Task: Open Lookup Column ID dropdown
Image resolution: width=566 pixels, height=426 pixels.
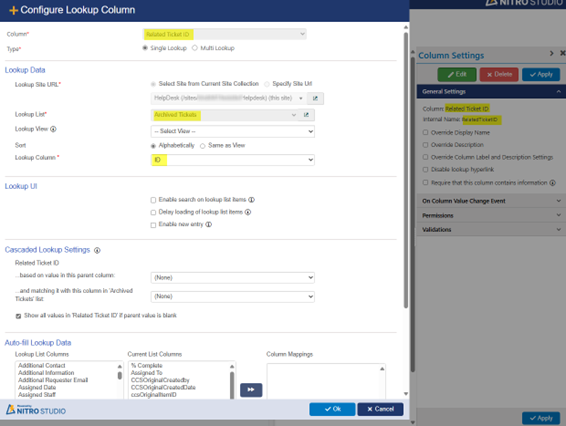Action: (x=232, y=160)
